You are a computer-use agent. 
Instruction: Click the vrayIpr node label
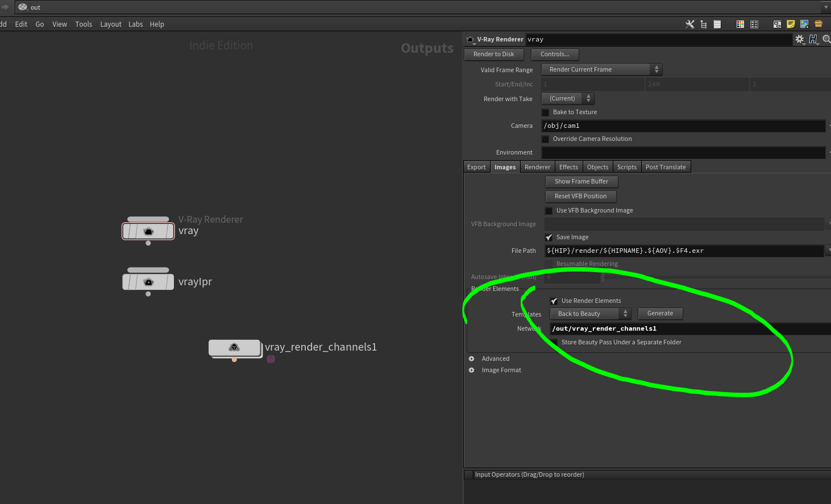pyautogui.click(x=195, y=282)
